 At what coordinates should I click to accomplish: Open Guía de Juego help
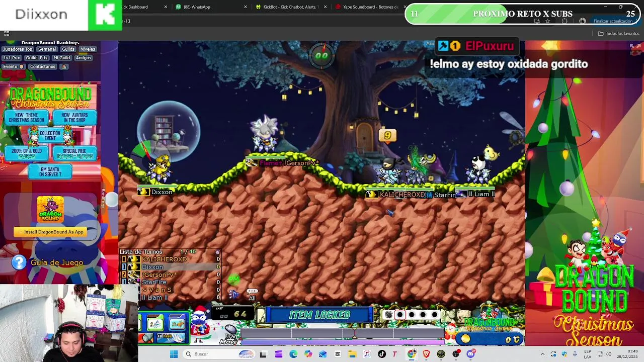point(57,262)
